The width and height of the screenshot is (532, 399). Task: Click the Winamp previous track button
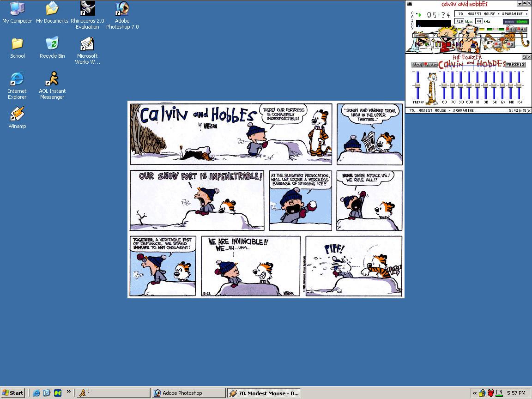[x=417, y=44]
